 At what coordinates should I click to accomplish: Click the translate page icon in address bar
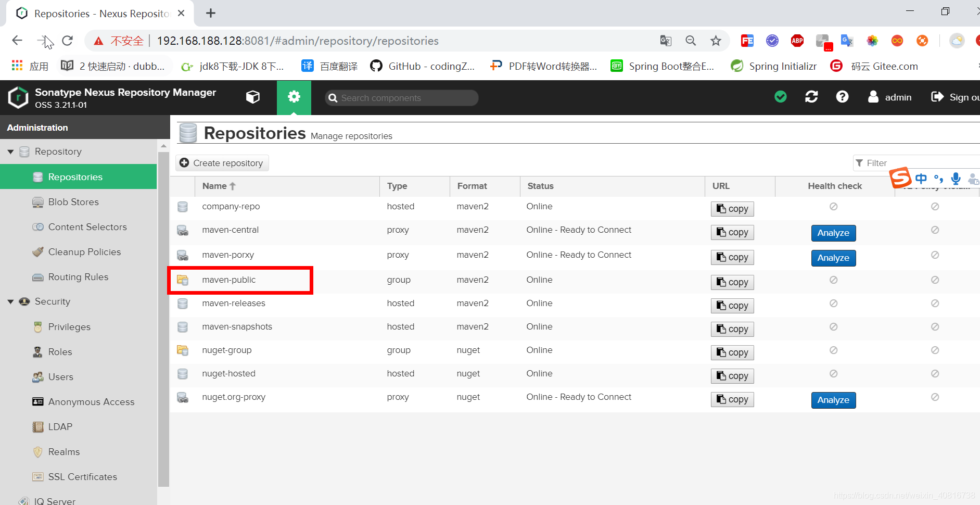[666, 41]
